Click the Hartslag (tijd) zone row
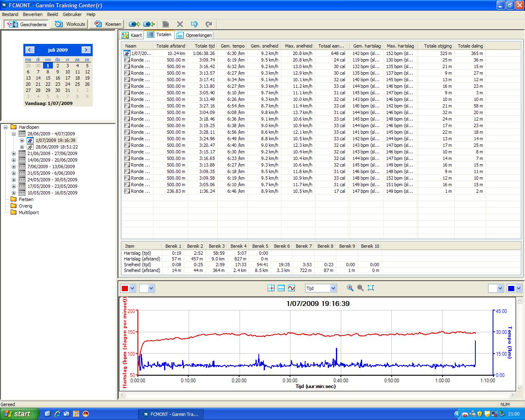 click(x=251, y=253)
